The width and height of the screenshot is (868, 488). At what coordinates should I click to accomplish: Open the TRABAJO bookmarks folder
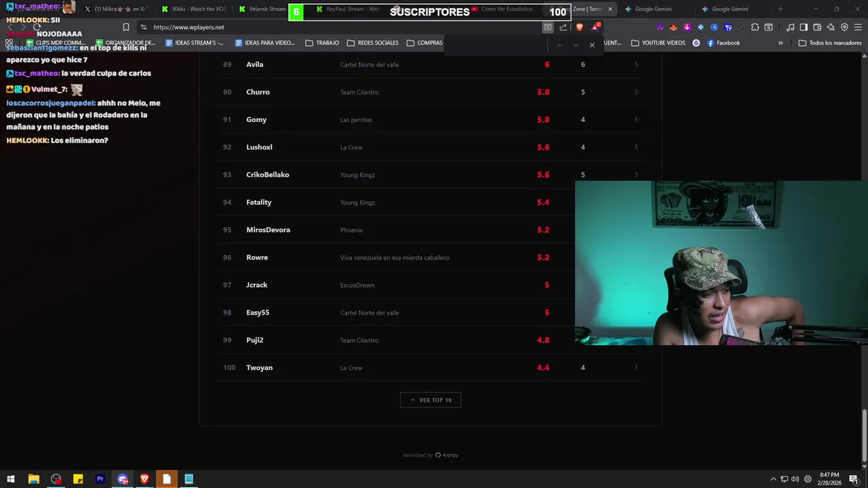coord(322,43)
